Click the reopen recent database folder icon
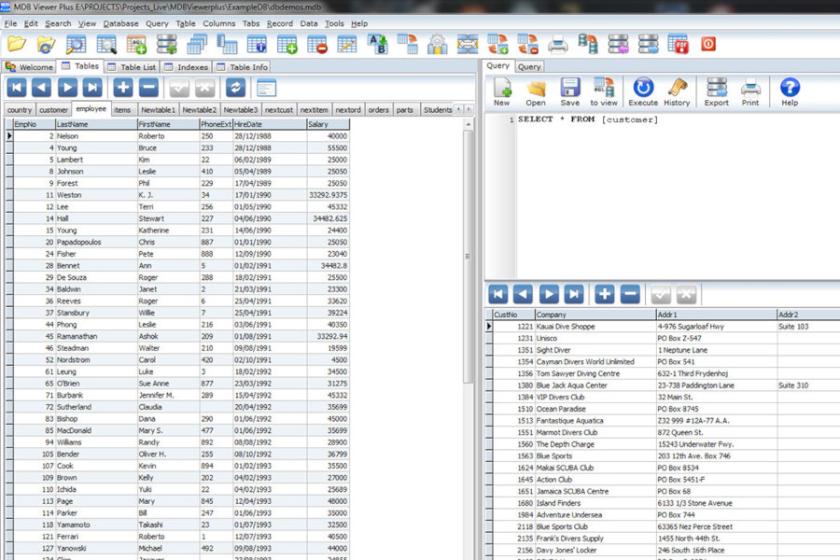 pos(46,44)
